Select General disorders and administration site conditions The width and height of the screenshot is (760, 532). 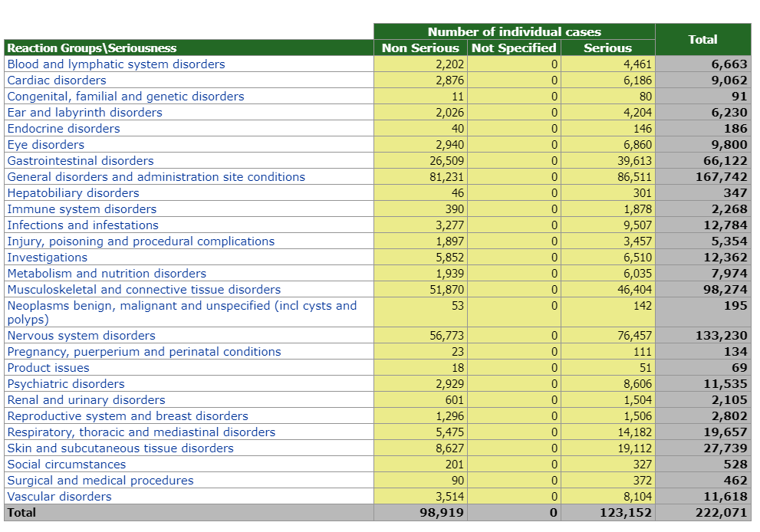[x=156, y=177]
